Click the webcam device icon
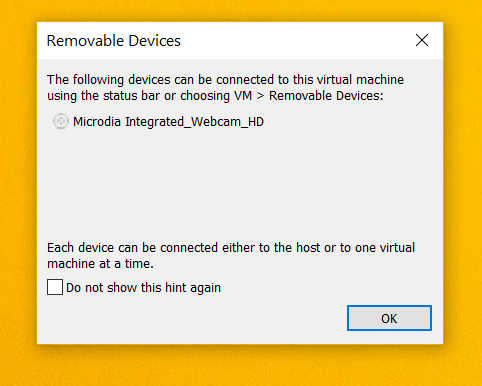482x386 pixels. [x=61, y=121]
